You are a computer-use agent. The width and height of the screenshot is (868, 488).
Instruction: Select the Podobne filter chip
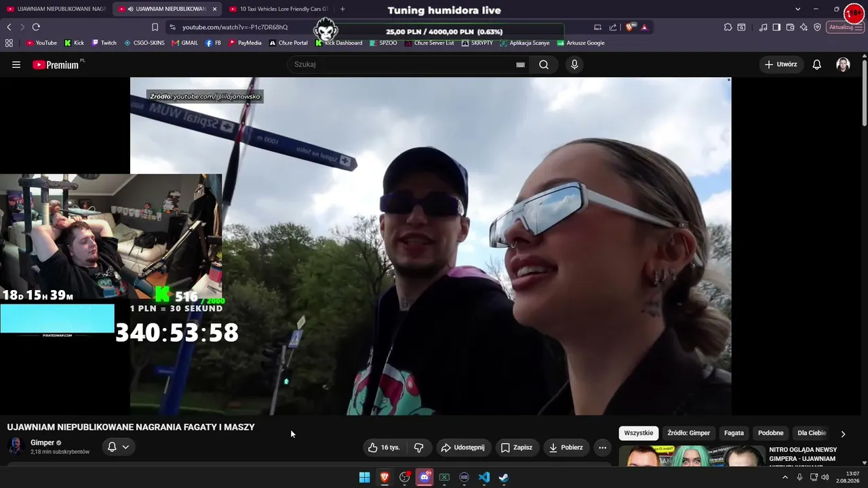click(x=770, y=433)
